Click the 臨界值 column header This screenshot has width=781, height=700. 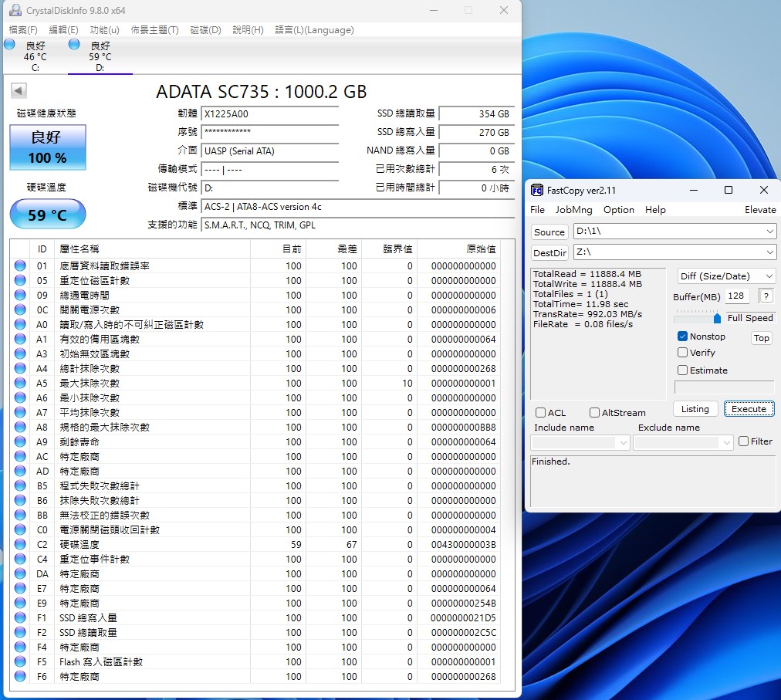click(390, 249)
